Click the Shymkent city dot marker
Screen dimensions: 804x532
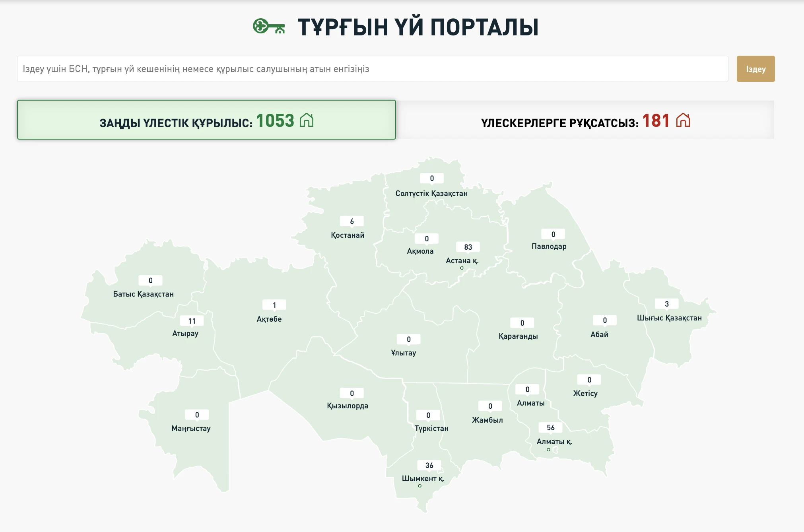(419, 486)
